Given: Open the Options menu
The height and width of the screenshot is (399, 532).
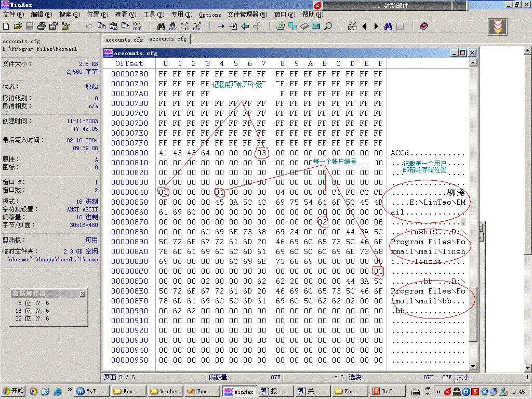Looking at the screenshot, I should click(210, 15).
